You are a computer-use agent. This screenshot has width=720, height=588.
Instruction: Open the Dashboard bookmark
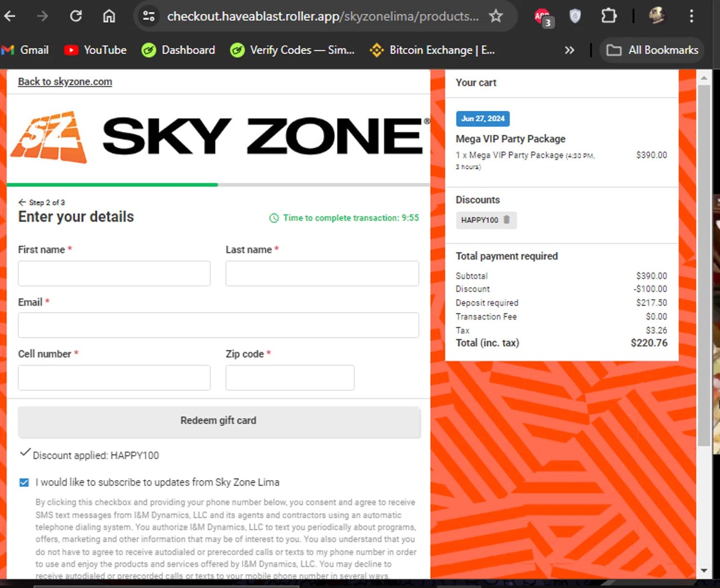(x=178, y=50)
